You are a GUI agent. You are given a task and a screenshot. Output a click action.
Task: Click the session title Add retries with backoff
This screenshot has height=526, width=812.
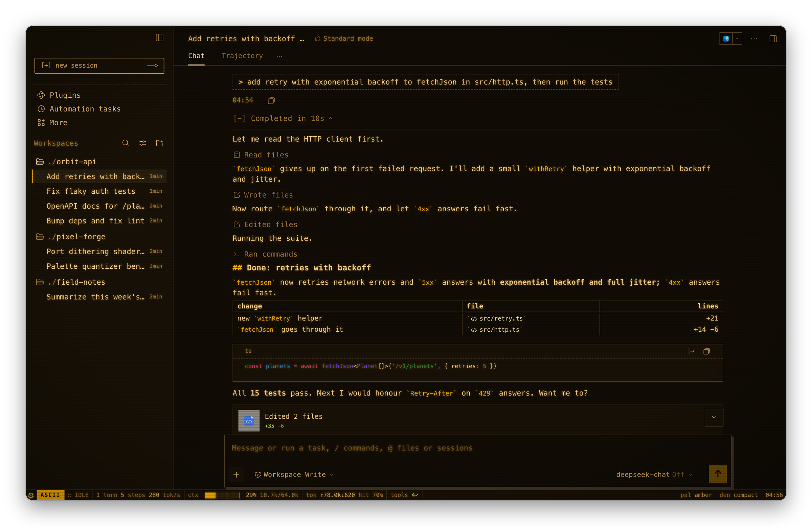coord(246,39)
